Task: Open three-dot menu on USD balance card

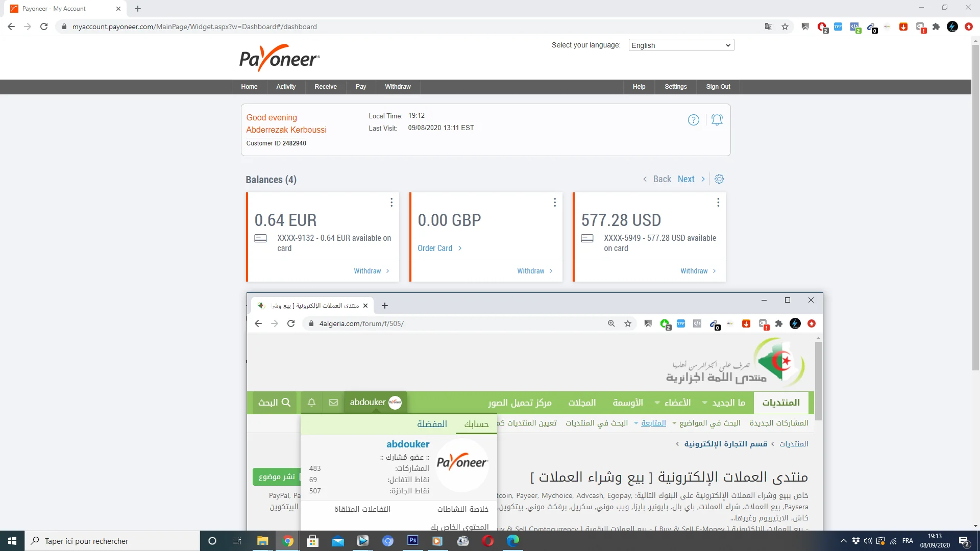Action: pyautogui.click(x=718, y=203)
